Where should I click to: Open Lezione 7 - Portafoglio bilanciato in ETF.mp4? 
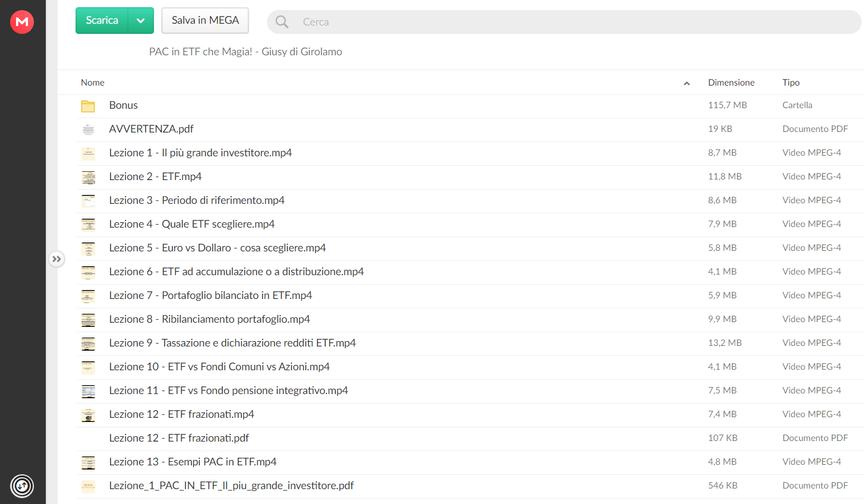click(x=210, y=295)
